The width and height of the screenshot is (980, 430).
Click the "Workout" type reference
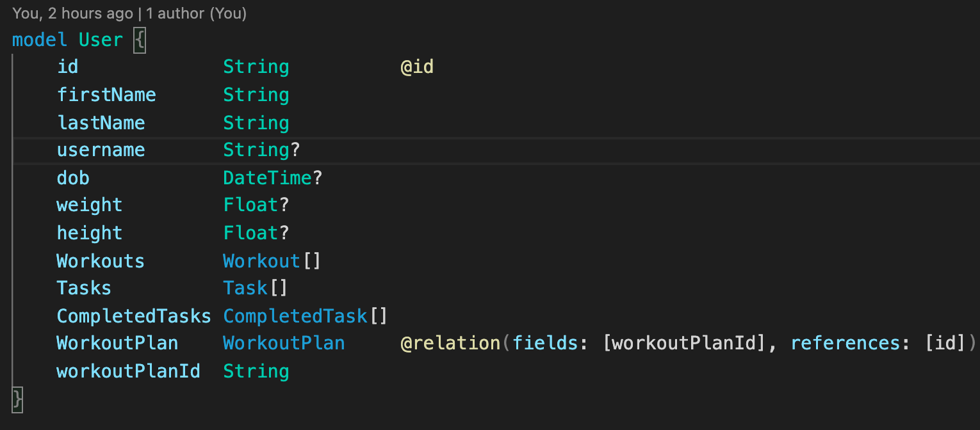point(261,261)
